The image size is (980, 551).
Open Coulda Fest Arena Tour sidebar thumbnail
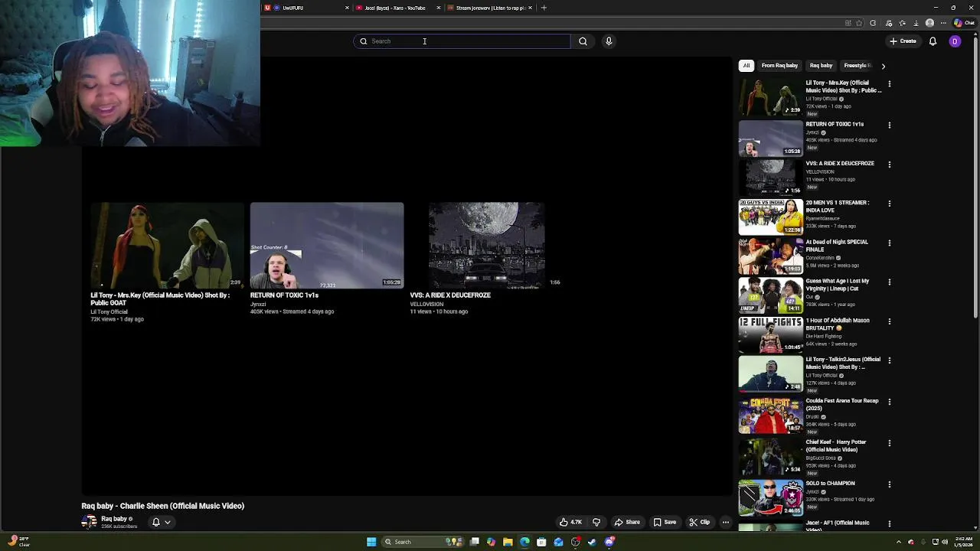point(770,415)
